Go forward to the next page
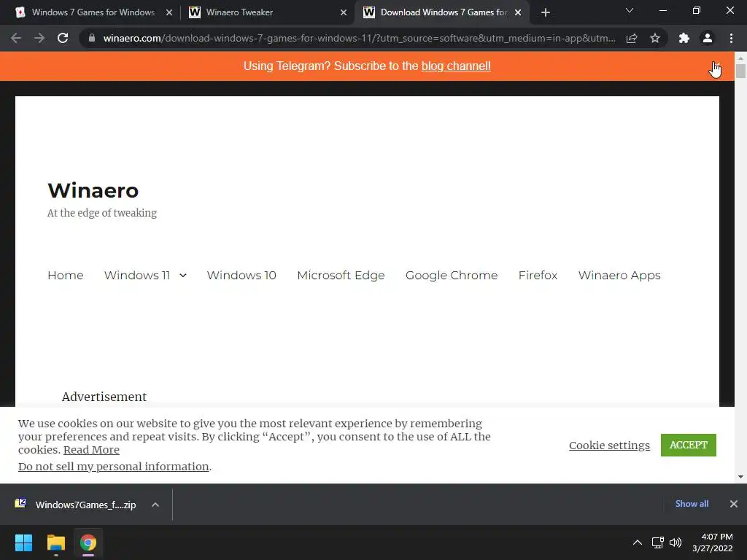 pos(39,38)
